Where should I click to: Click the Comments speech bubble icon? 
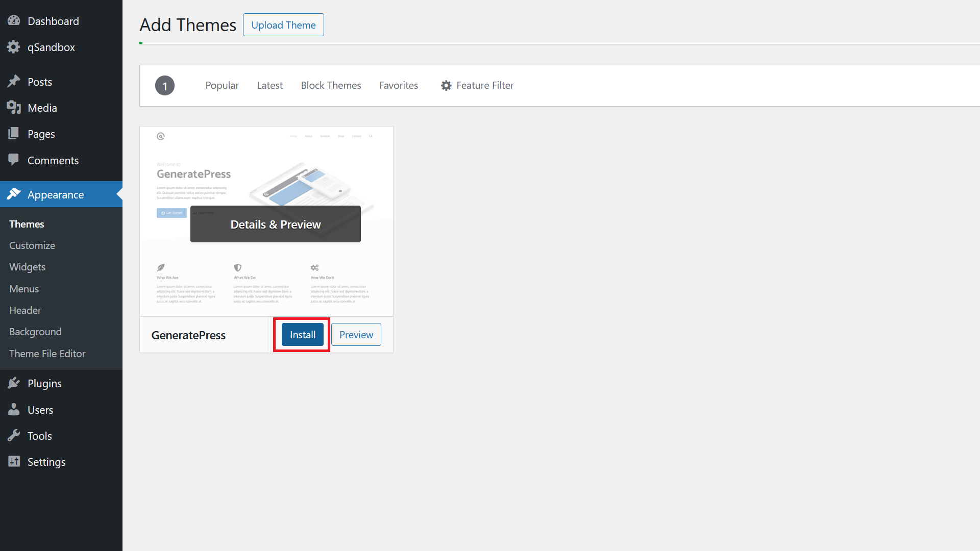(x=14, y=160)
